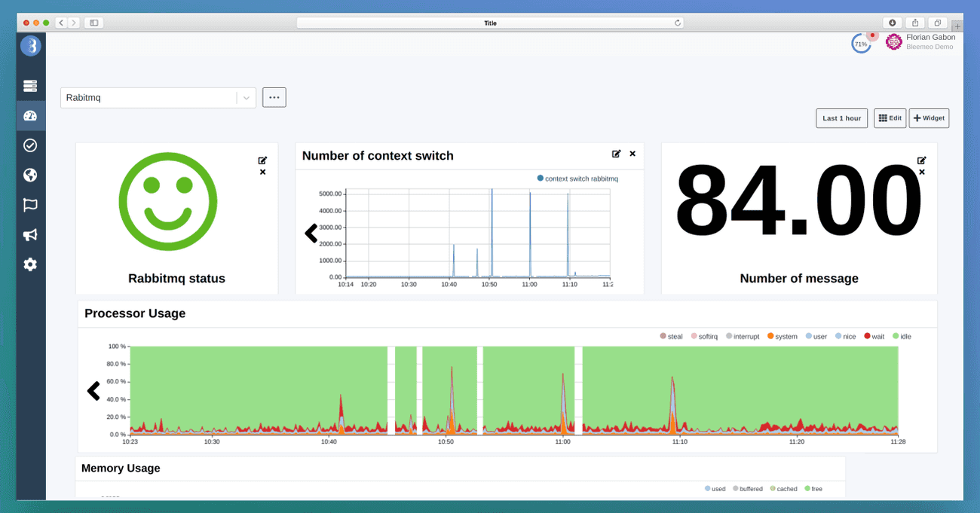Image resolution: width=980 pixels, height=513 pixels.
Task: Expand the left arrow on Processor Usage chart
Action: click(94, 391)
